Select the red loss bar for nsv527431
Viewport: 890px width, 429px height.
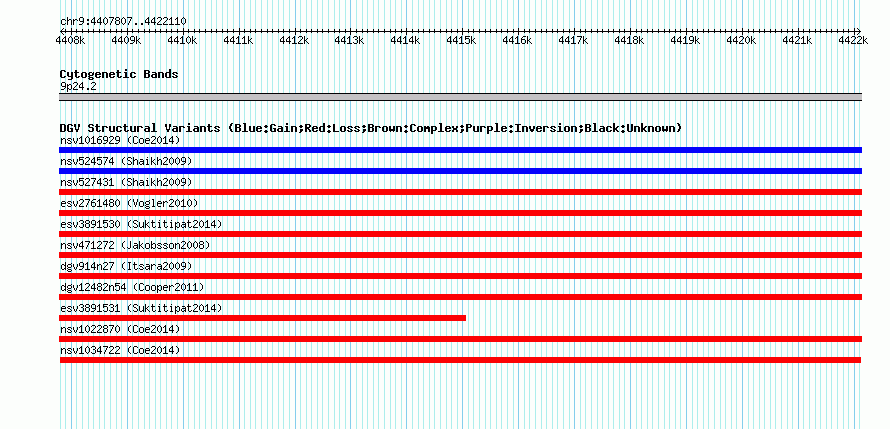coord(460,192)
